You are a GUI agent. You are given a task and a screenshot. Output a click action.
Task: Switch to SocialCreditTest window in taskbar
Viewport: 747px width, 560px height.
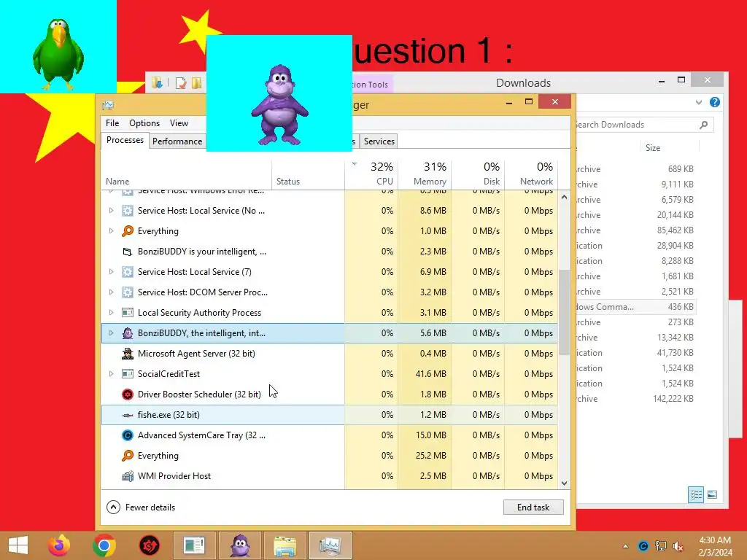point(194,545)
